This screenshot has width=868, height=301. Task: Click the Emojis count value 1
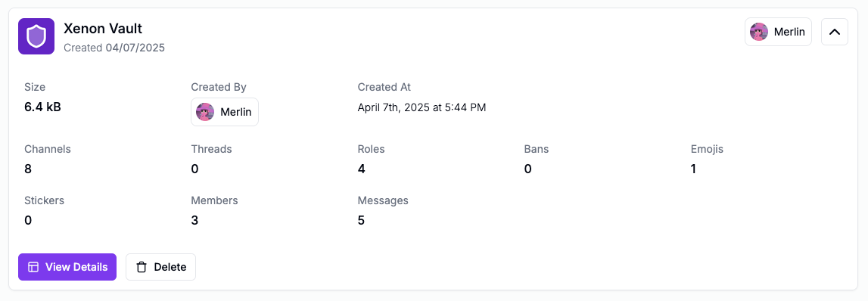pos(694,169)
